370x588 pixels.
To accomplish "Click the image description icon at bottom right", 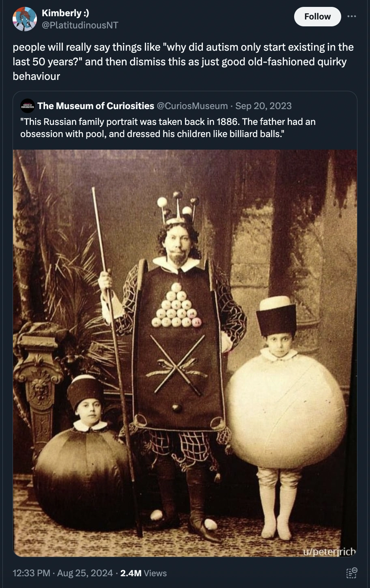I will point(352,573).
